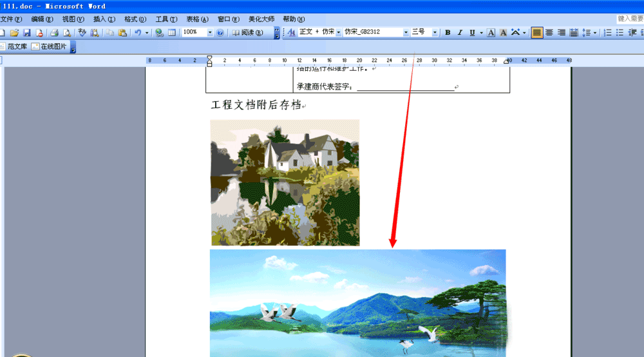Print the document with the printer icon
644x357 pixels.
pyautogui.click(x=54, y=32)
